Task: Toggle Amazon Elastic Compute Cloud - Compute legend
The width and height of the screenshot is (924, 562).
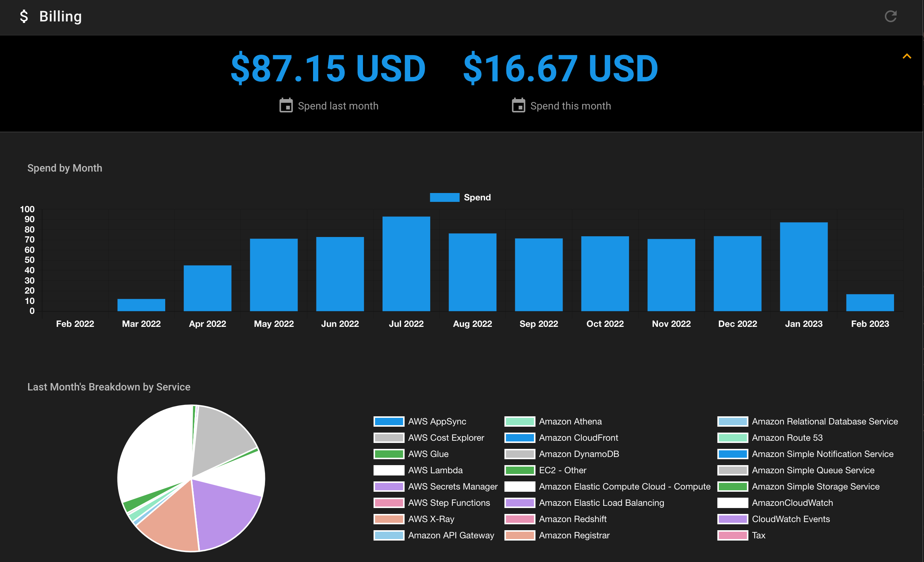Action: pos(608,487)
